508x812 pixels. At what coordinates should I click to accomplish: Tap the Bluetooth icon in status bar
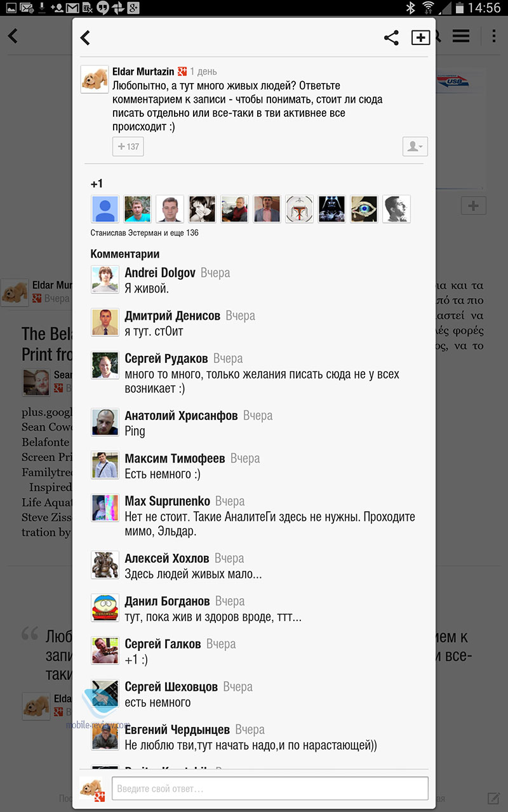(411, 8)
